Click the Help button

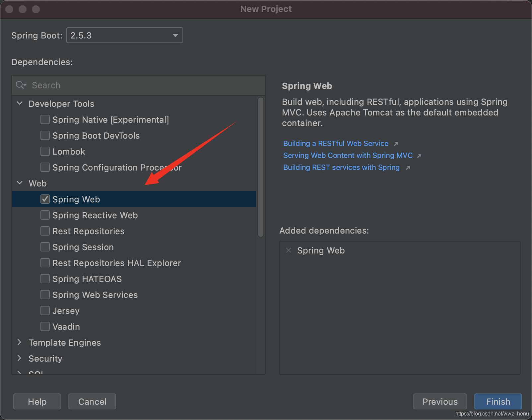37,401
